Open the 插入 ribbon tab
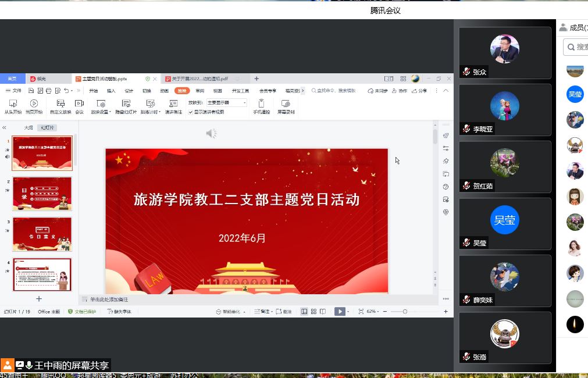Viewport: 588px width, 378px height. pos(111,91)
